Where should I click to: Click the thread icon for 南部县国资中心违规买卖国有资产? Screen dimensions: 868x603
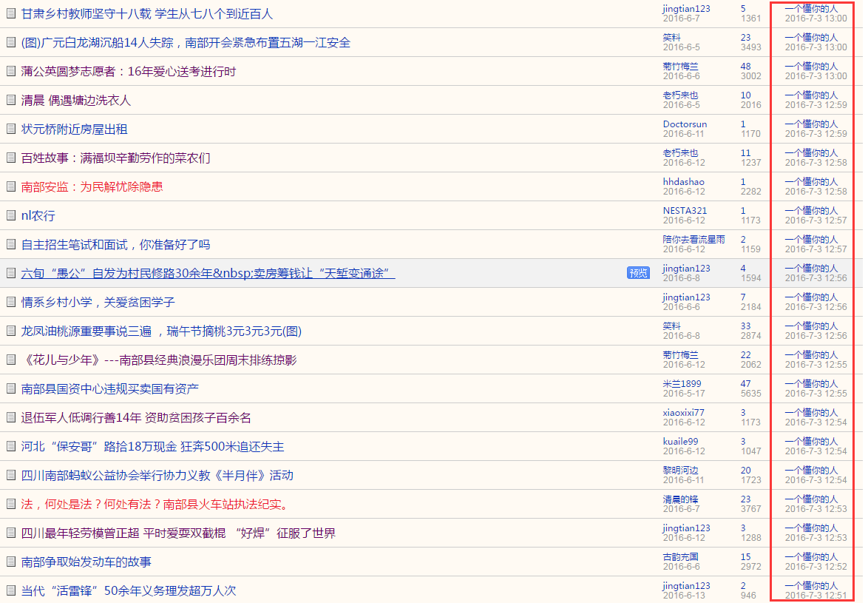pyautogui.click(x=11, y=388)
